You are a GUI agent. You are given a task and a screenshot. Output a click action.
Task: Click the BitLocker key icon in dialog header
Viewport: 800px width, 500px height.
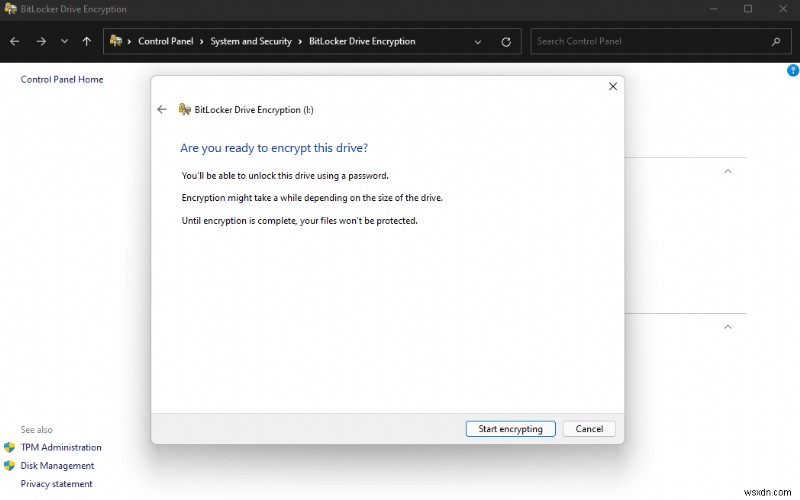click(x=184, y=109)
